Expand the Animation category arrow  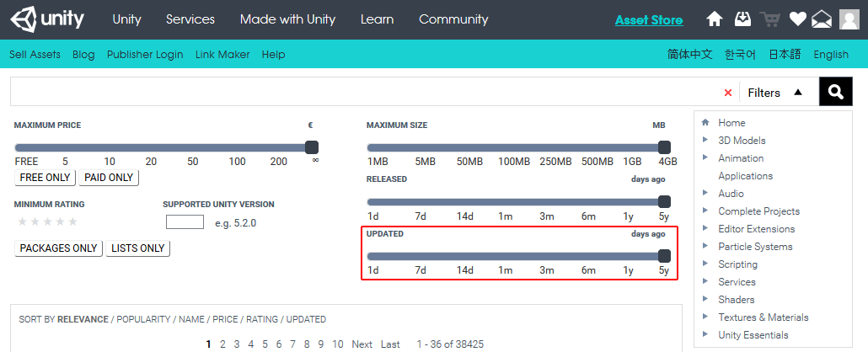[705, 157]
